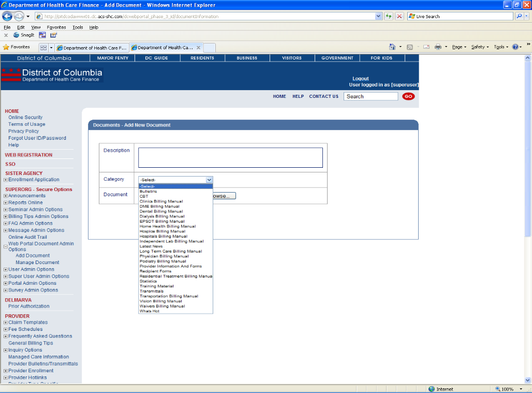Screen dimensions: 532x393
Task: Click the Help question mark icon
Action: 515,47
